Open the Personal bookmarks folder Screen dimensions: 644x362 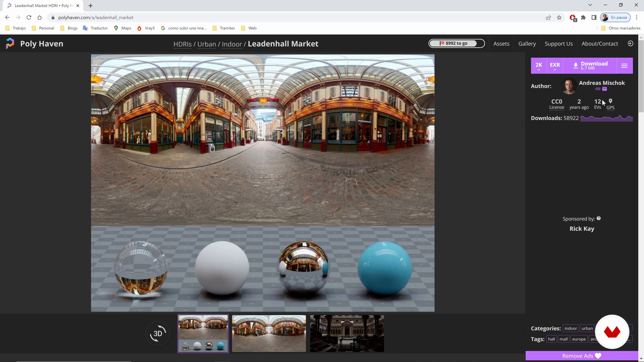[x=43, y=28]
